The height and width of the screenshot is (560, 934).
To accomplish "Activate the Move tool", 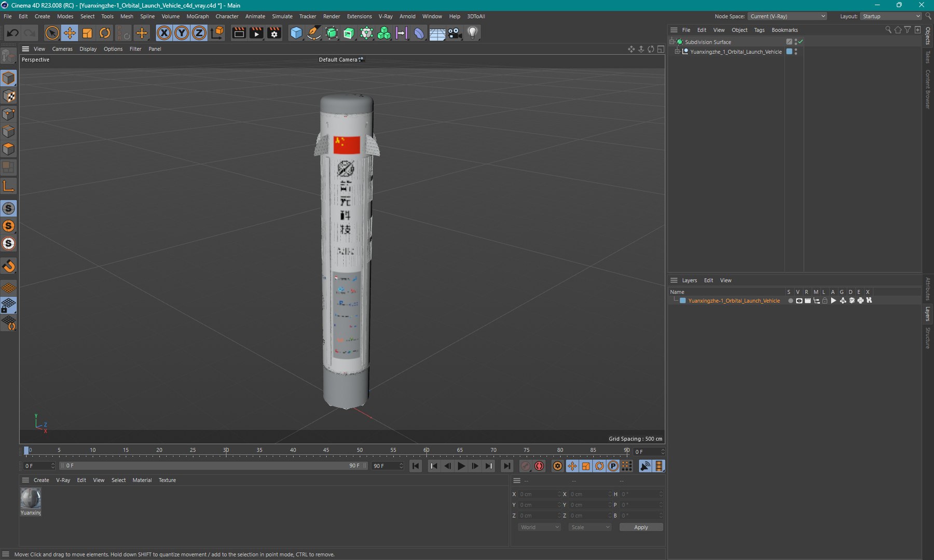I will pyautogui.click(x=70, y=33).
